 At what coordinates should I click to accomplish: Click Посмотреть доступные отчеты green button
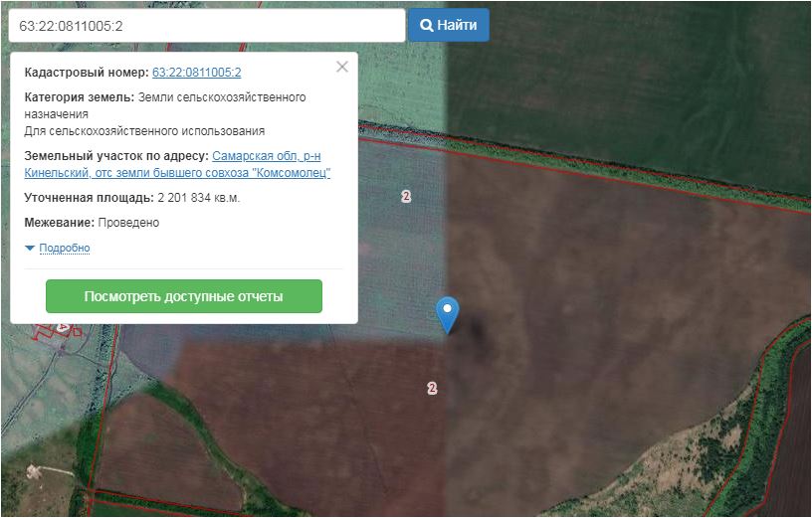click(x=184, y=296)
